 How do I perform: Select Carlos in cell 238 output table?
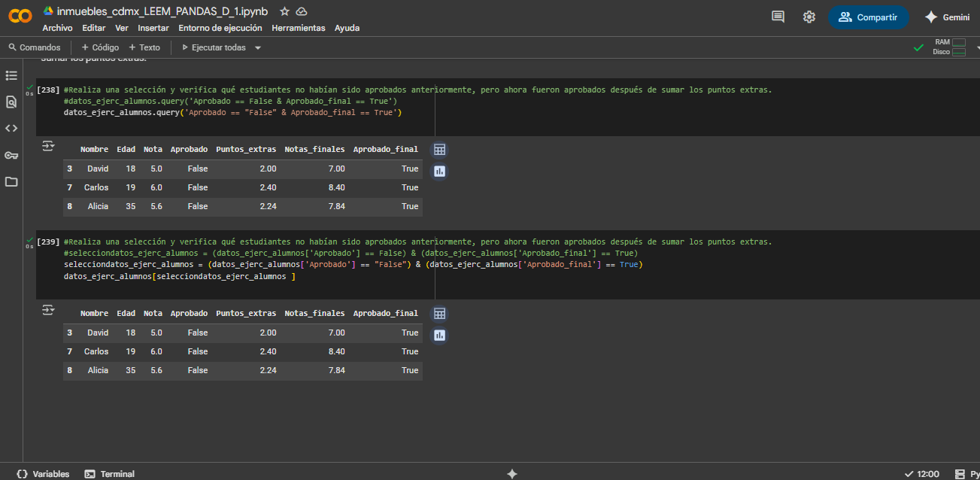point(96,187)
